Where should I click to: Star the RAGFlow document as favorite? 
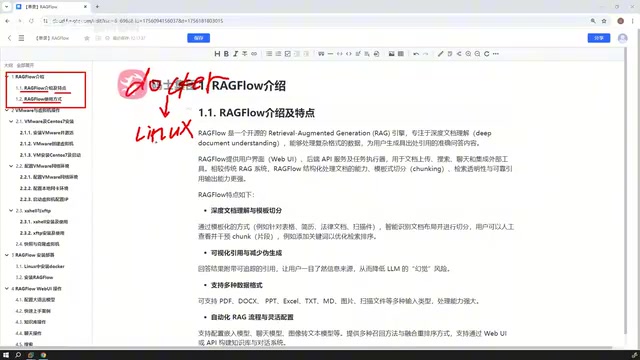pos(87,38)
